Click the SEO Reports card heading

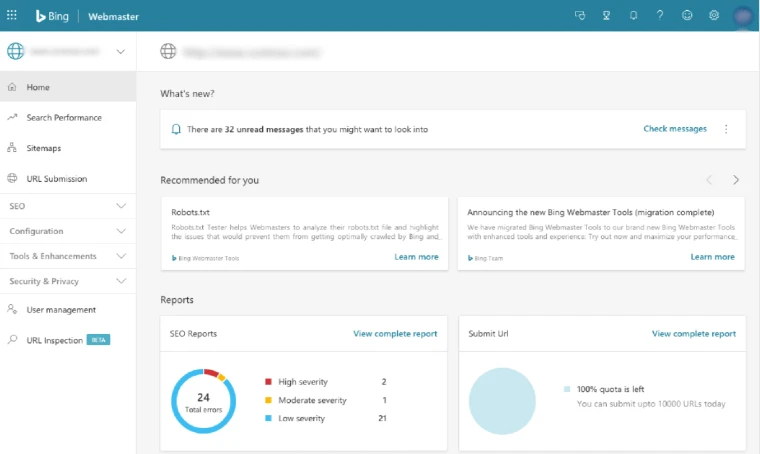click(x=193, y=333)
